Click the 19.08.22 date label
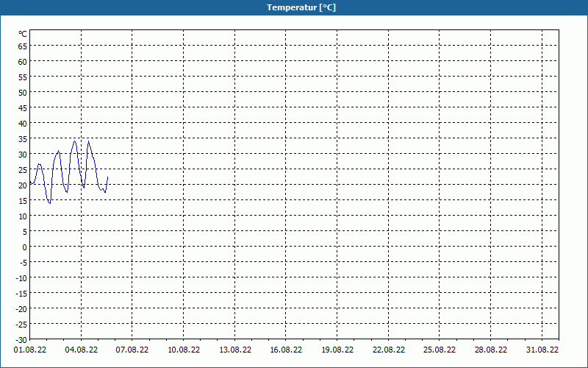588x368 pixels. (337, 350)
